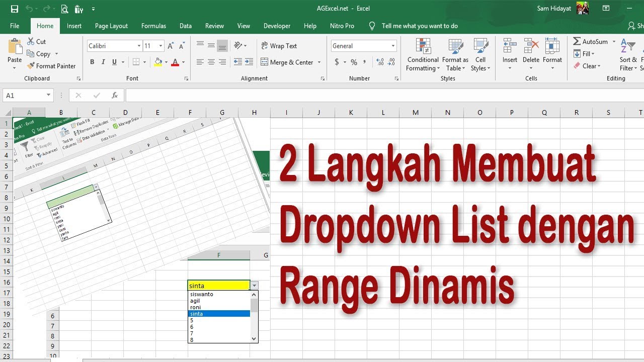
Task: Click AutoSum sigma button
Action: pos(591,42)
